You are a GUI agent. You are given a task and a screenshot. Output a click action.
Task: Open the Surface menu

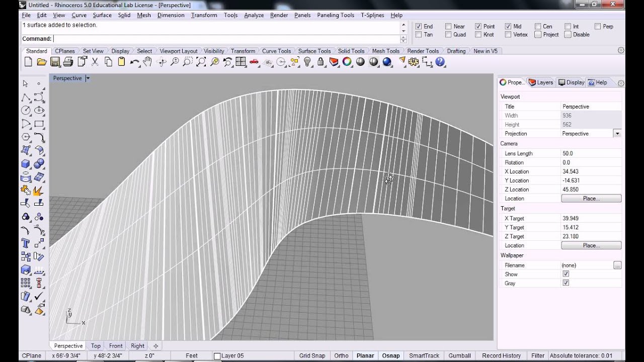102,15
